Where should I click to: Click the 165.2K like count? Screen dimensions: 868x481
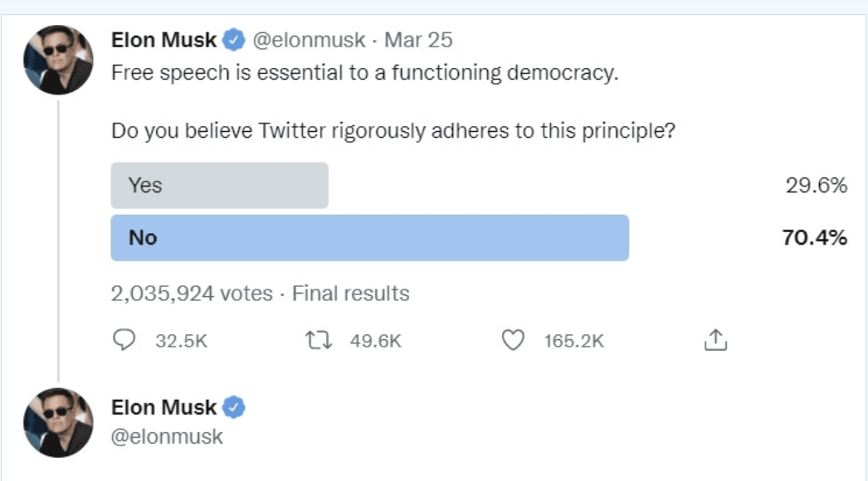click(573, 341)
